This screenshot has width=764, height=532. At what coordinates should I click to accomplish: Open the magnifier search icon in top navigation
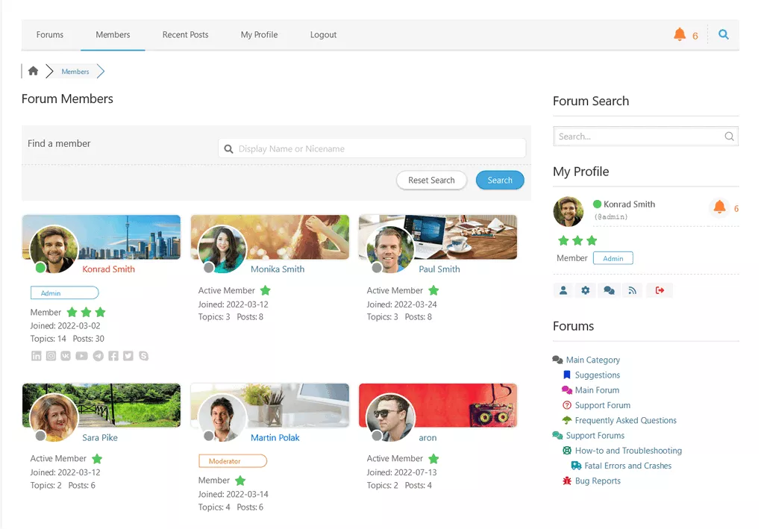(x=724, y=34)
